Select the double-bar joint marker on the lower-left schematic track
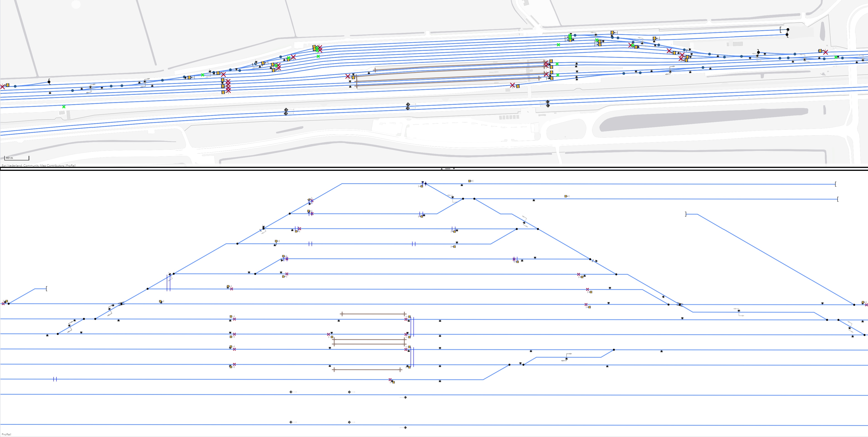The width and height of the screenshot is (868, 437). (x=55, y=379)
